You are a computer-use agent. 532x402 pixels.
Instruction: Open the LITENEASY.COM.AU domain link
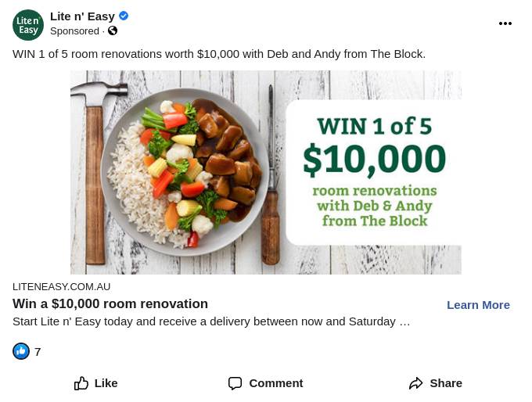pos(62,287)
